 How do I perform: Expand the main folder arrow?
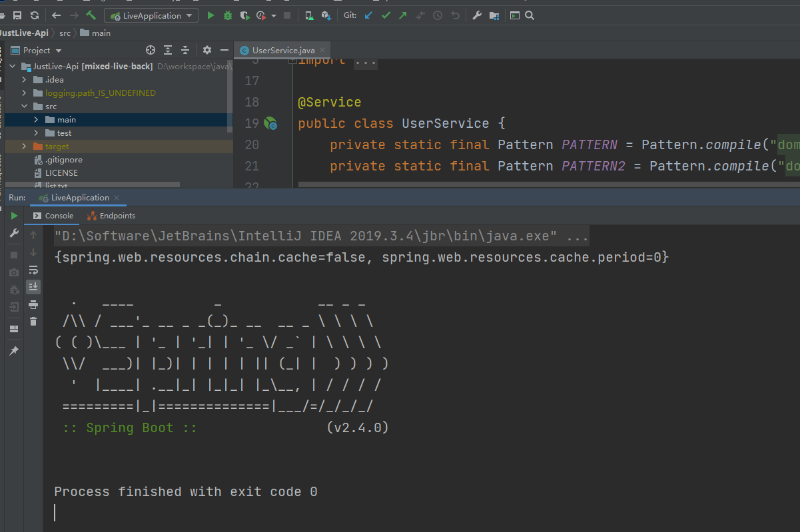coord(37,120)
